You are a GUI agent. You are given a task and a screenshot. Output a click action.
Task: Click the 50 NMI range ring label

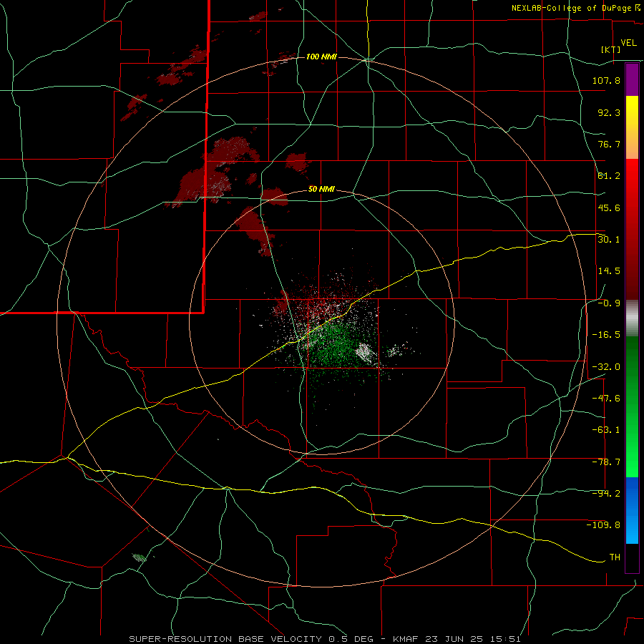(321, 190)
